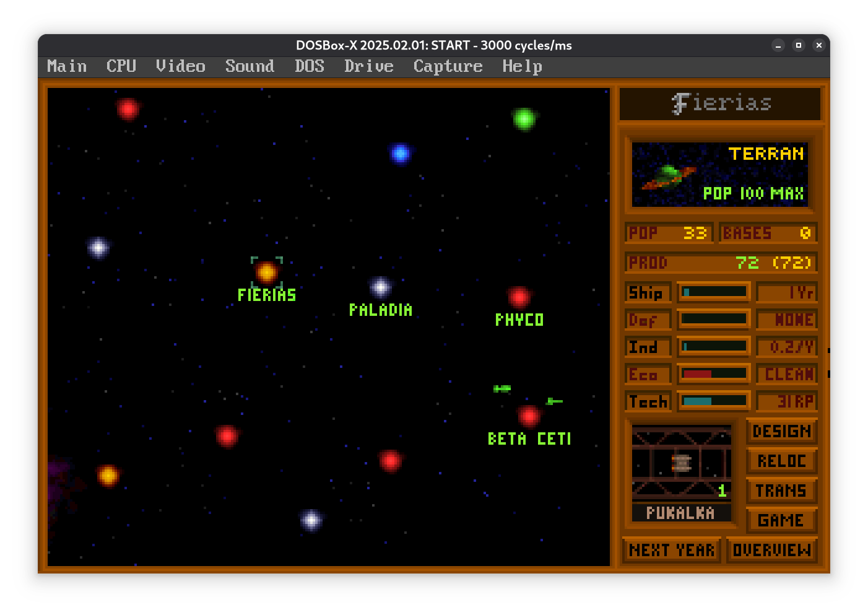868x615 pixels.
Task: Open the Game options button
Action: pyautogui.click(x=781, y=520)
